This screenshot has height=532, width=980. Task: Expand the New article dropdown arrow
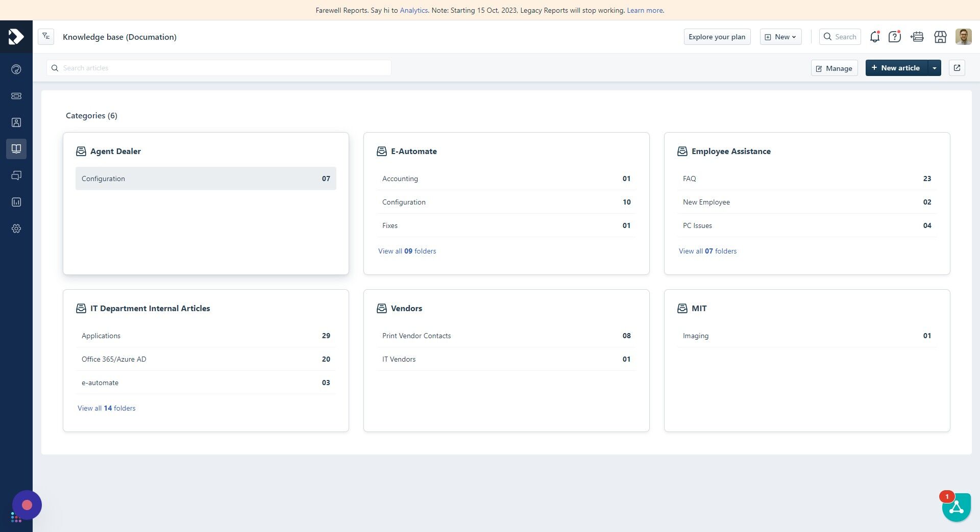pyautogui.click(x=934, y=67)
